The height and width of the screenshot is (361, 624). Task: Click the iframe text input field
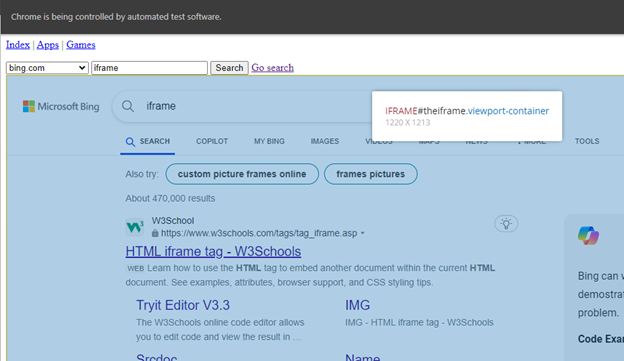(x=150, y=68)
